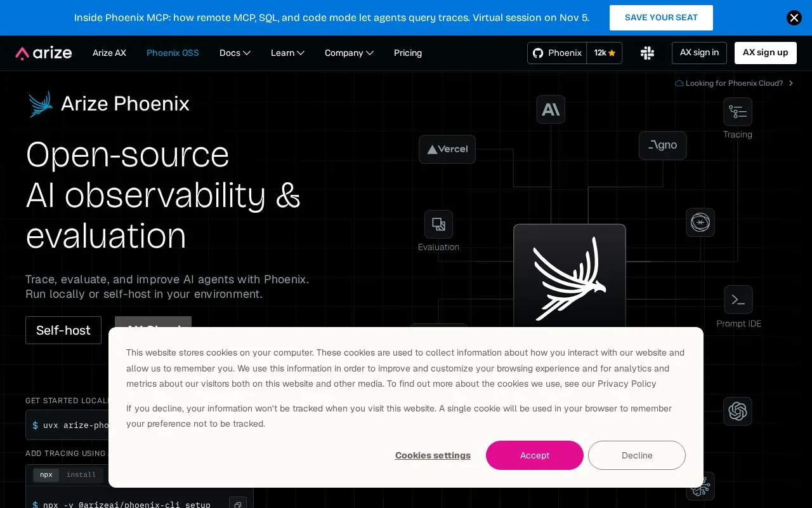
Task: Open the GitHub Phoenix 12k stars button
Action: tap(575, 53)
